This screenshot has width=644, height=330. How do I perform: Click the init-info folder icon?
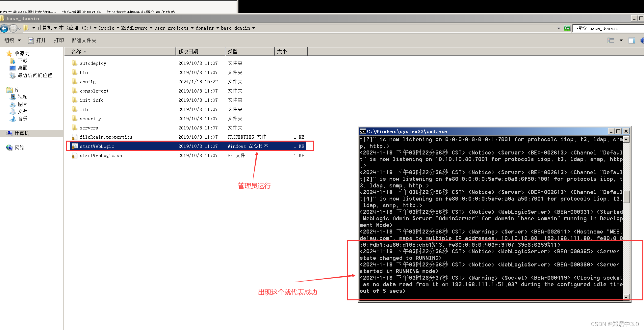[75, 100]
